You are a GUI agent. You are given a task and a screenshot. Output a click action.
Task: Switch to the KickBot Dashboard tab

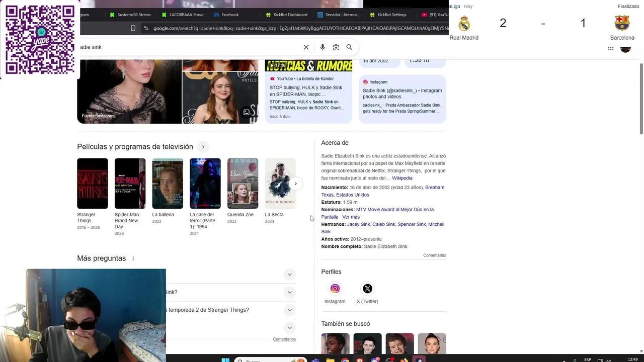[x=287, y=15]
